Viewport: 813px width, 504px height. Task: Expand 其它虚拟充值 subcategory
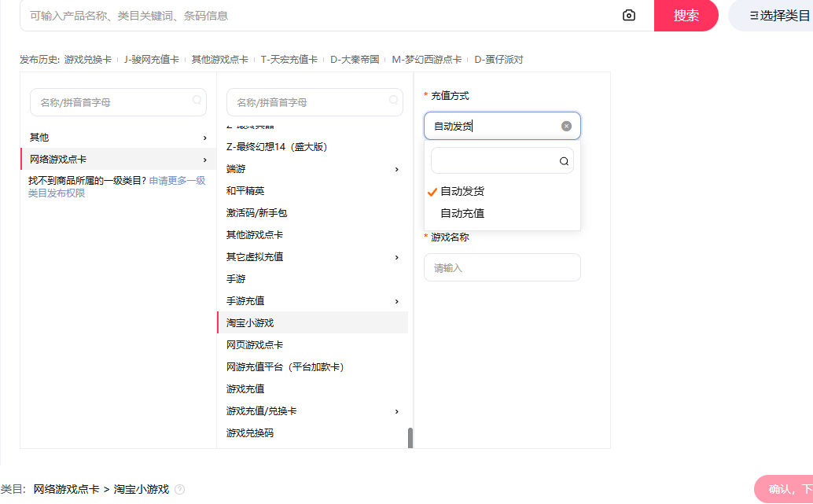[396, 257]
